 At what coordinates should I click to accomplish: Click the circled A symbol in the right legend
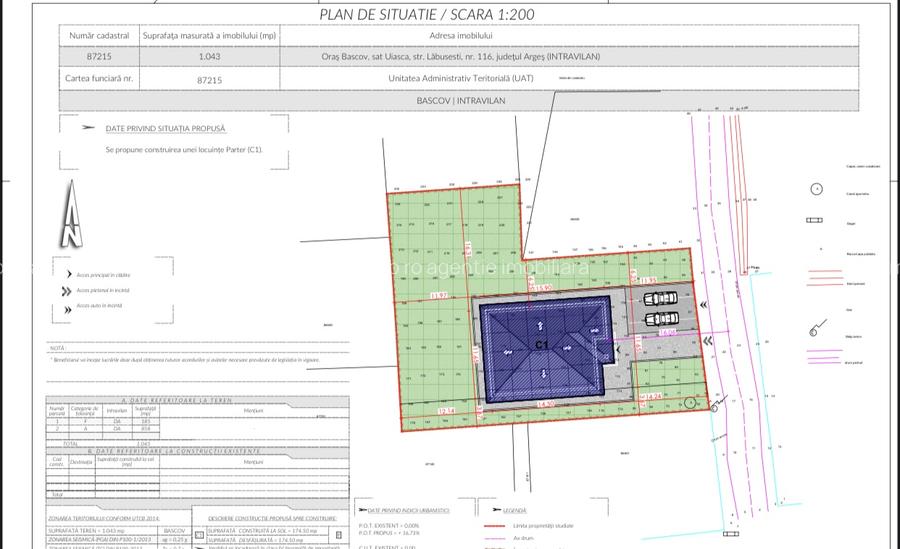[x=816, y=189]
